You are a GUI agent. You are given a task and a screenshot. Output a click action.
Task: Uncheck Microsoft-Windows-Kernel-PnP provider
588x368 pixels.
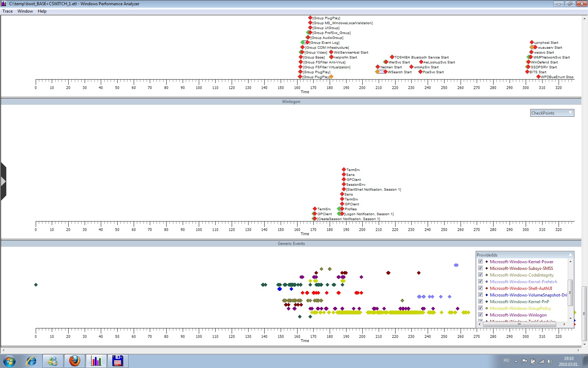[x=480, y=301]
